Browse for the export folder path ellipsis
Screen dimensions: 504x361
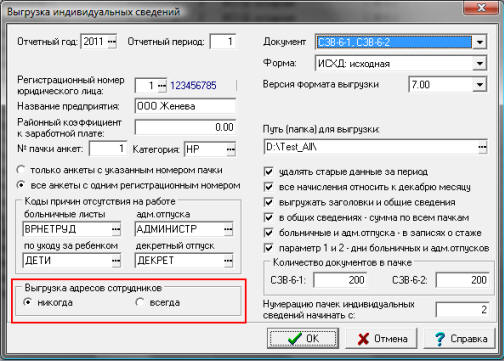[x=482, y=147]
